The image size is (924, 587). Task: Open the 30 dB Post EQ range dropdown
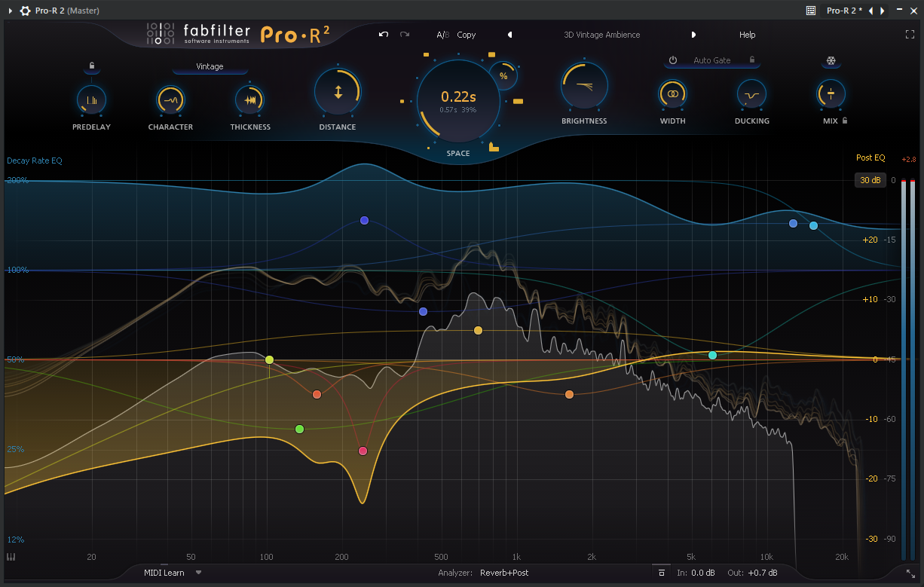pos(870,180)
